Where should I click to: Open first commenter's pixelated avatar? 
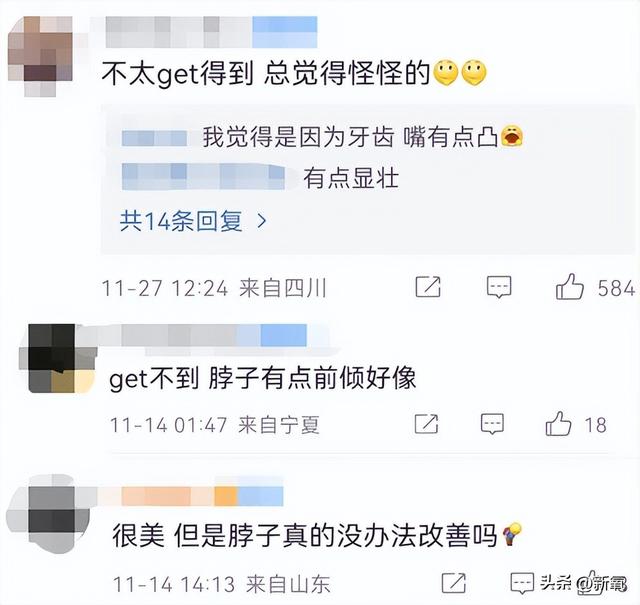point(40,56)
